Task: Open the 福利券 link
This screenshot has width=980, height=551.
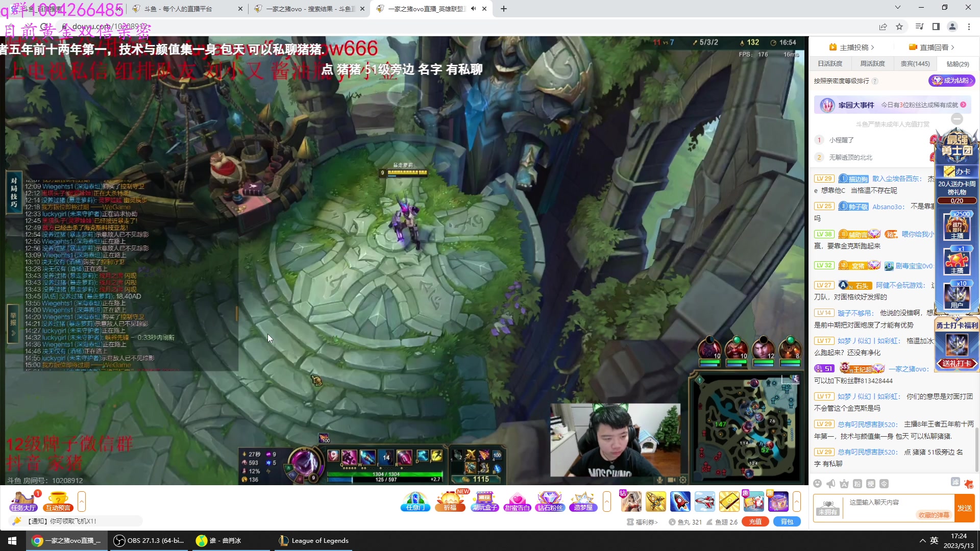Action: click(643, 522)
